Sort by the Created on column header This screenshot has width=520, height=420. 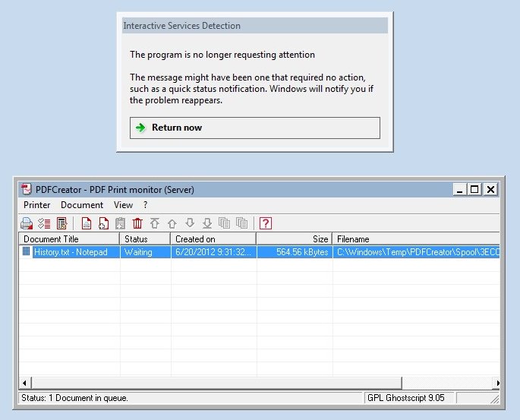213,239
